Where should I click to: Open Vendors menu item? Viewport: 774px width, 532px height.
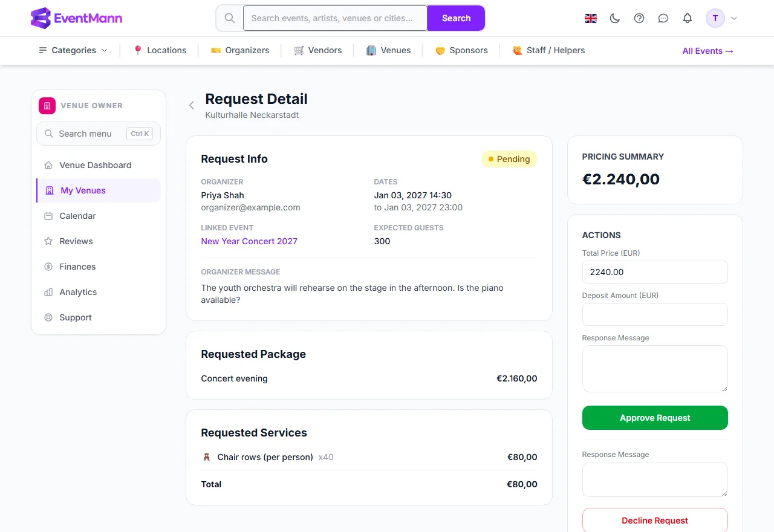point(318,50)
